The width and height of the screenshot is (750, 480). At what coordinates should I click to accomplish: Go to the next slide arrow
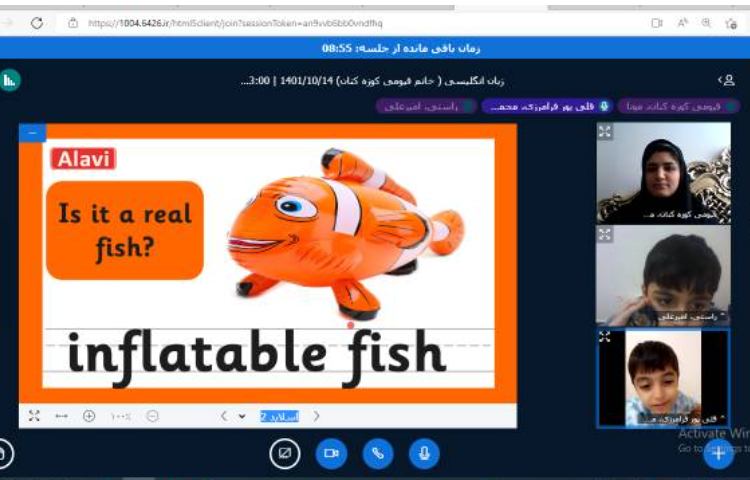click(x=316, y=416)
